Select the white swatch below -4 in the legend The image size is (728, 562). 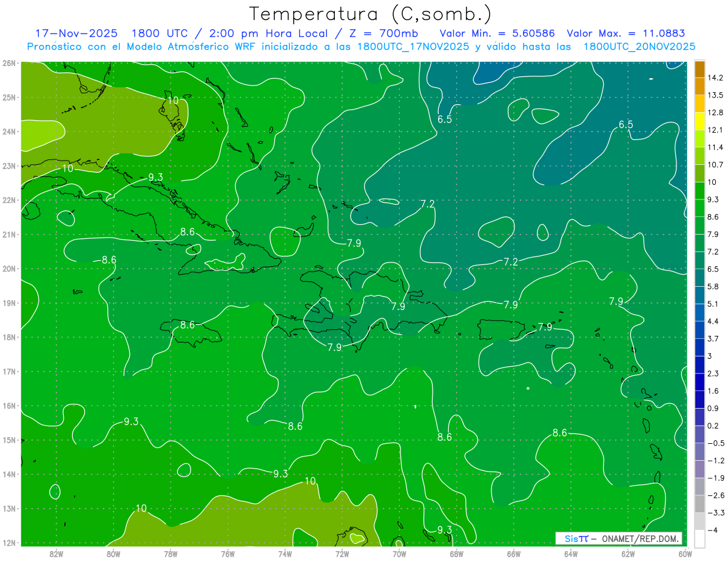tap(699, 538)
